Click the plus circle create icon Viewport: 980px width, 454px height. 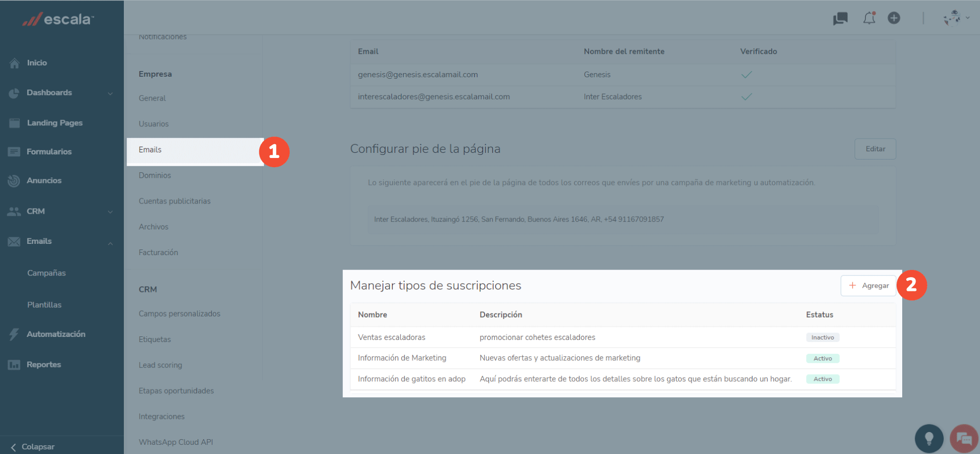coord(894,18)
